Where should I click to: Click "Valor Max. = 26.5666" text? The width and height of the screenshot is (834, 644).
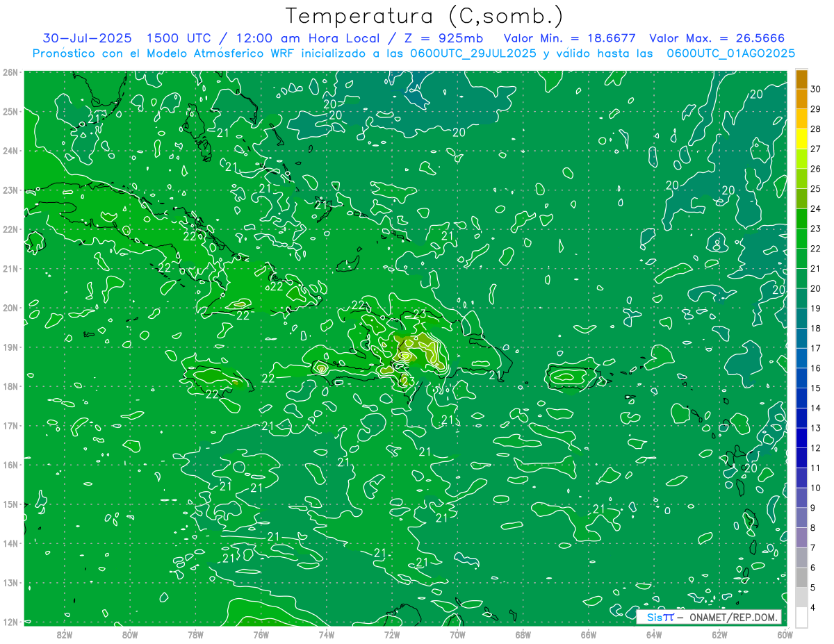point(717,38)
